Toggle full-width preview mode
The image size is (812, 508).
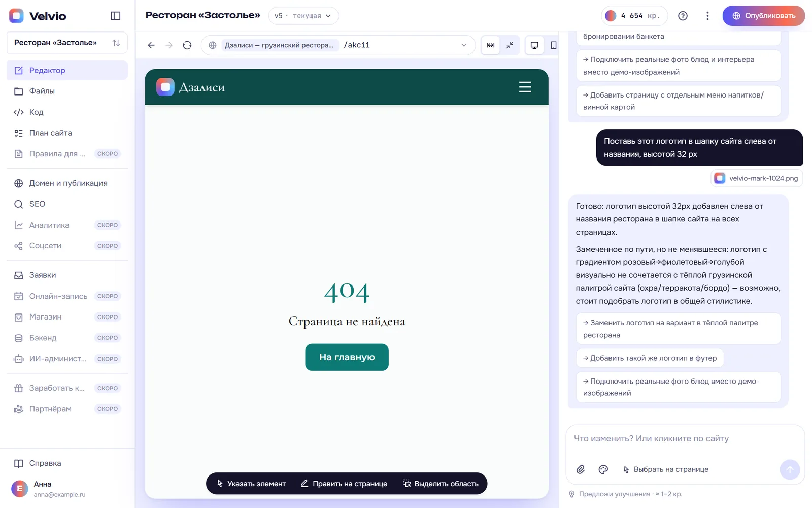pos(490,45)
